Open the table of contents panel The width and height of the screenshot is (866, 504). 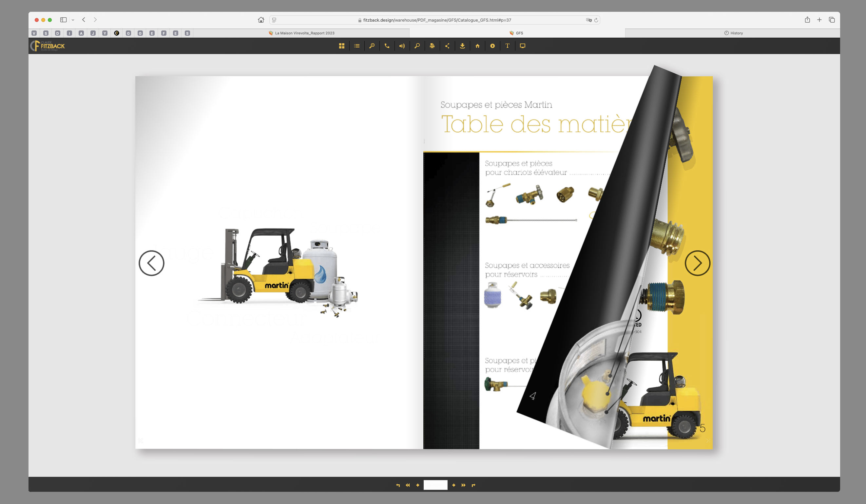356,46
